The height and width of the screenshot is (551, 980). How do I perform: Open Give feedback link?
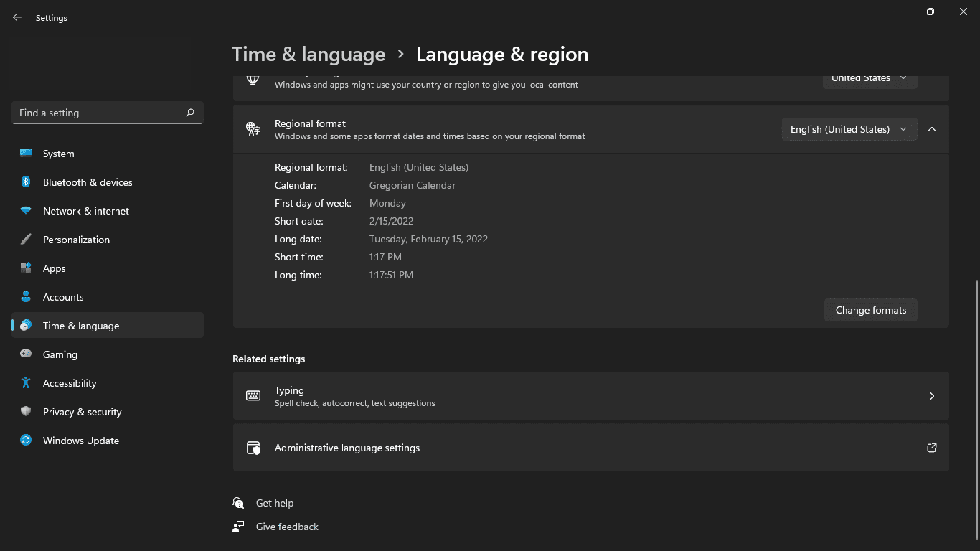[x=287, y=527]
